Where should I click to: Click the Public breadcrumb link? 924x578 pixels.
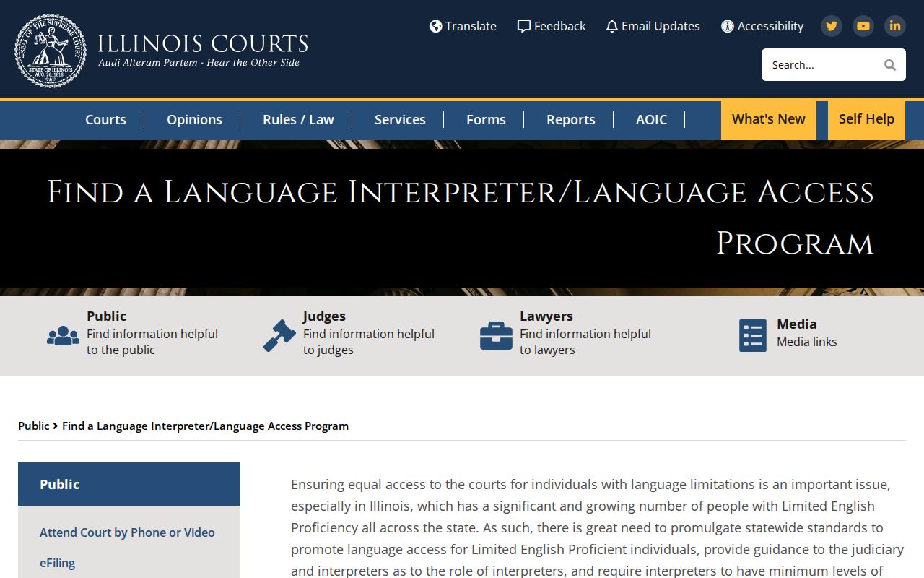[34, 426]
